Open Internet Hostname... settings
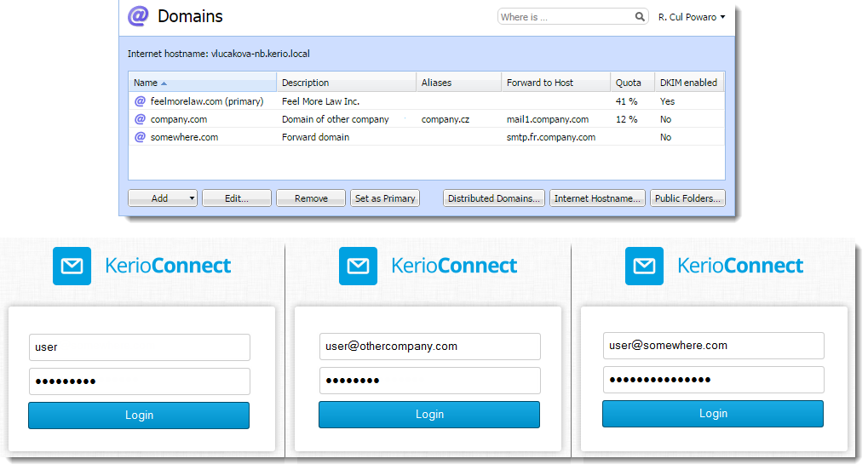 [597, 198]
